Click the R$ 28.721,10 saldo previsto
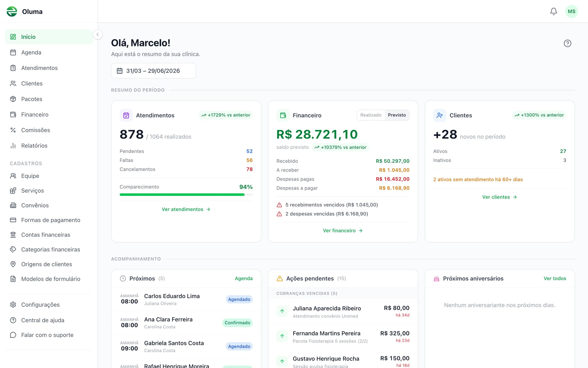 click(x=317, y=134)
